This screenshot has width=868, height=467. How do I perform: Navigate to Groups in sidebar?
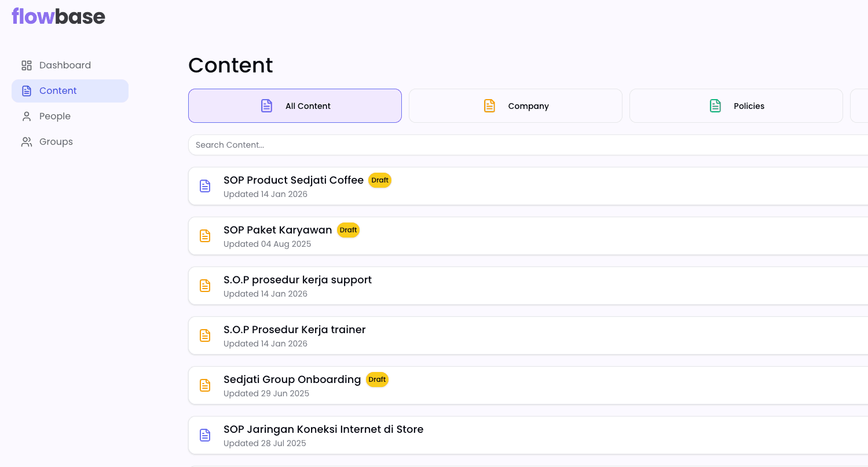[56, 142]
